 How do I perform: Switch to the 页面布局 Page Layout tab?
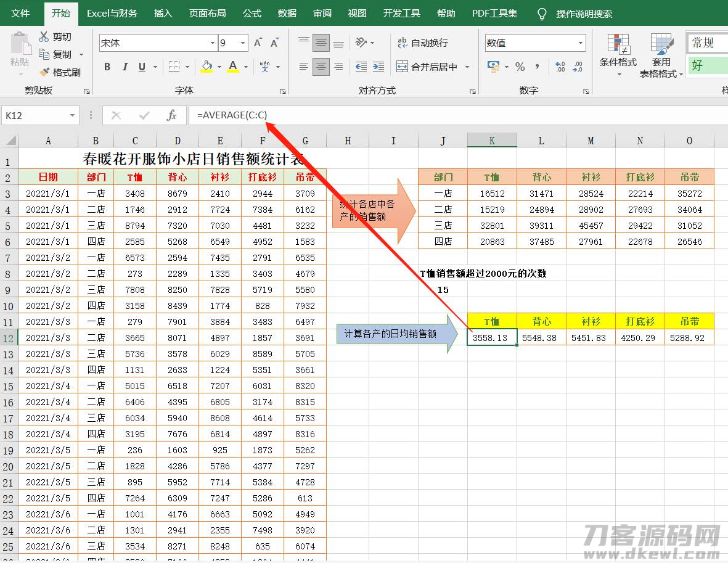[x=208, y=13]
